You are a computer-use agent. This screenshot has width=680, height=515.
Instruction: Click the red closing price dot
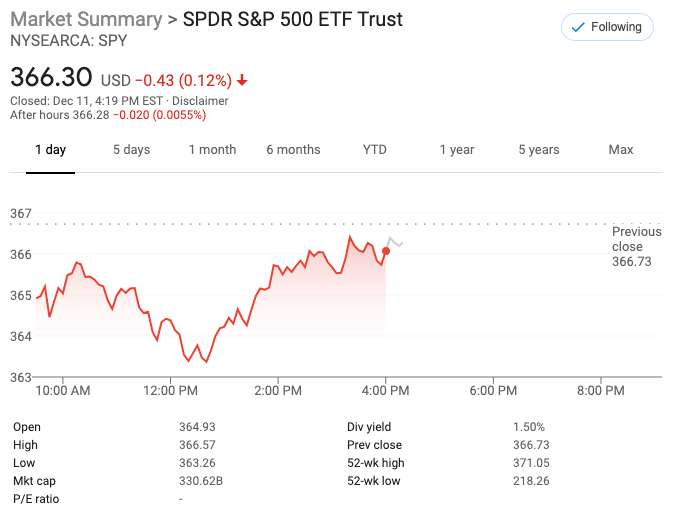point(386,250)
